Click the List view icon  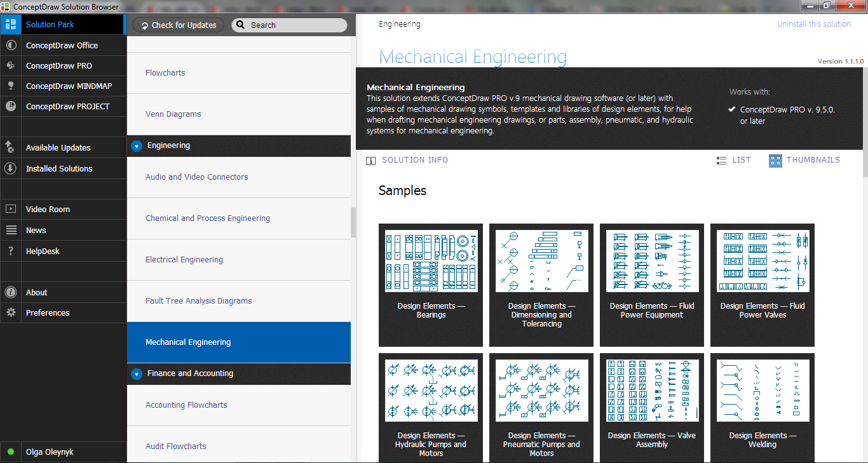[x=721, y=161]
